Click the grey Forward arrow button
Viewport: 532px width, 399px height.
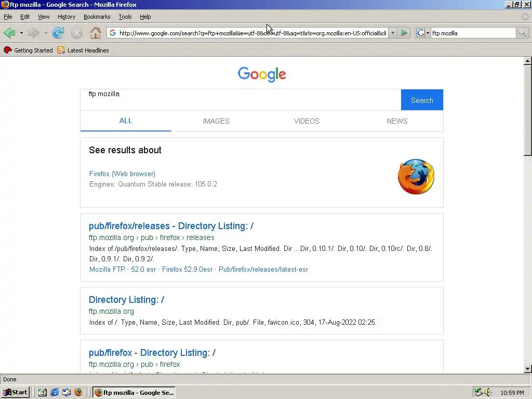pos(33,33)
